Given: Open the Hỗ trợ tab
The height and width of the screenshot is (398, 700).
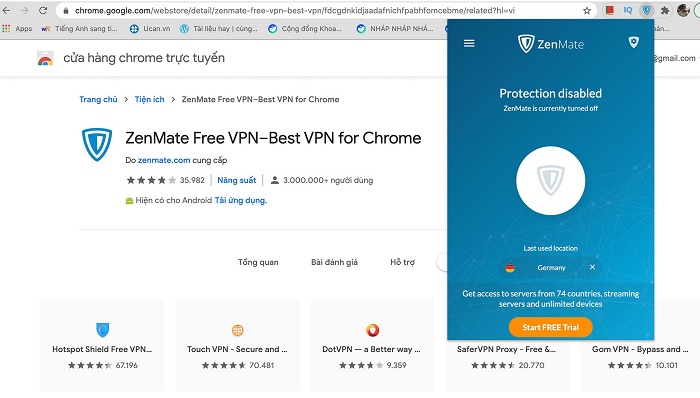Looking at the screenshot, I should coord(402,262).
